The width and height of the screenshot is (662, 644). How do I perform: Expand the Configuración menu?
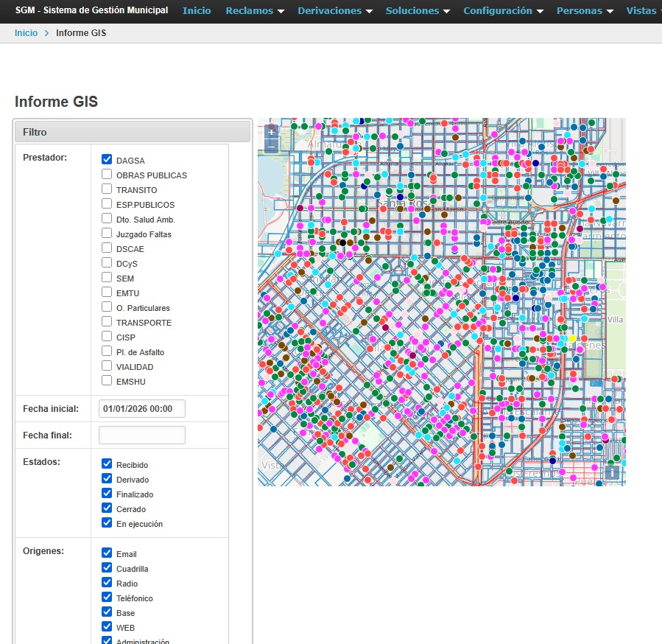[x=503, y=11]
